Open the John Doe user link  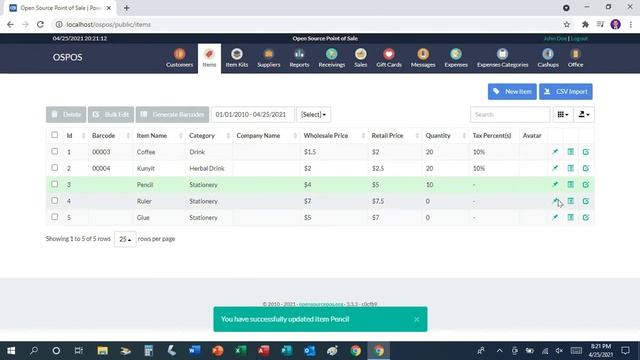coord(555,38)
